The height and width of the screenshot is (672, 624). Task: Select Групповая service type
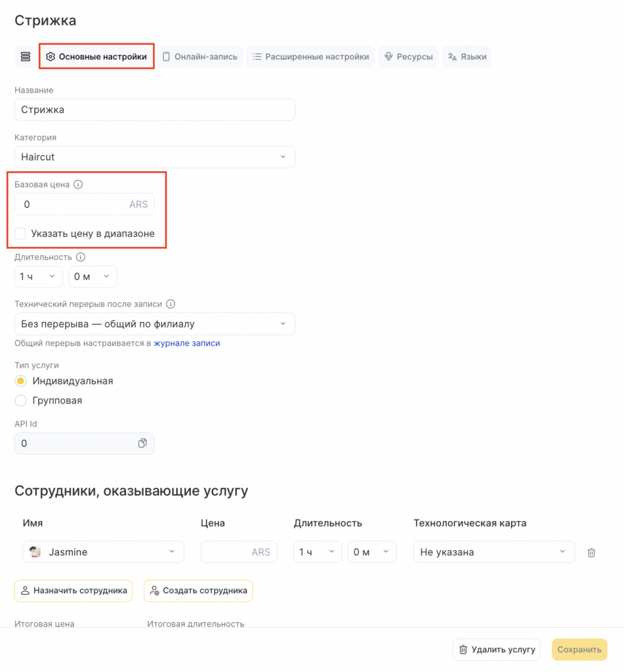tap(20, 400)
